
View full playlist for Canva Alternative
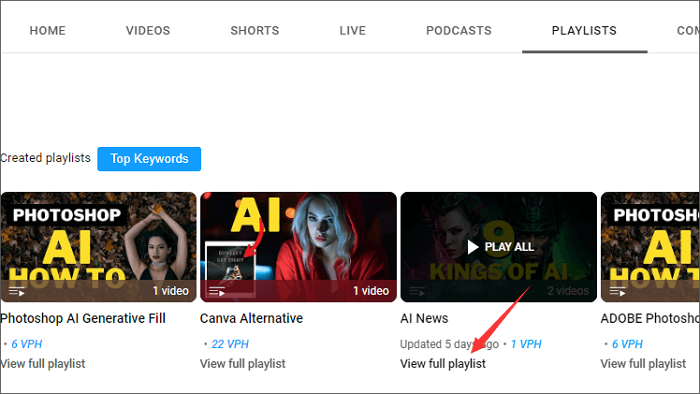point(242,364)
